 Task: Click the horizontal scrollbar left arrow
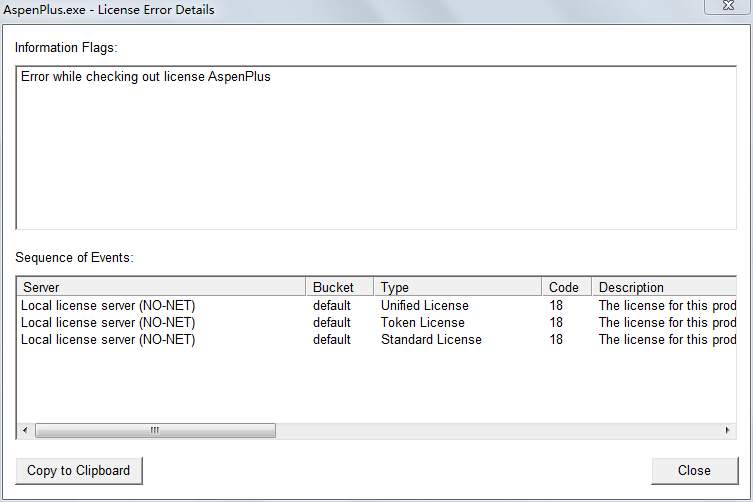tap(25, 430)
